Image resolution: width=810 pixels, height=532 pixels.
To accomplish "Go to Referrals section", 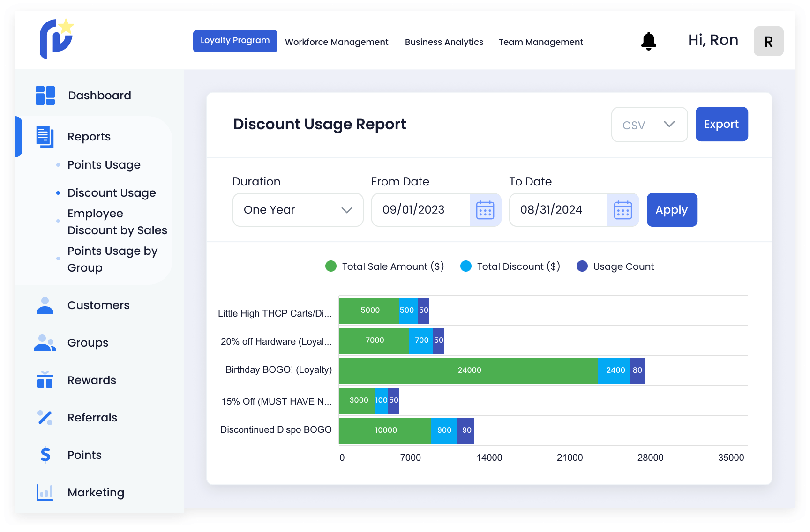I will pos(92,418).
